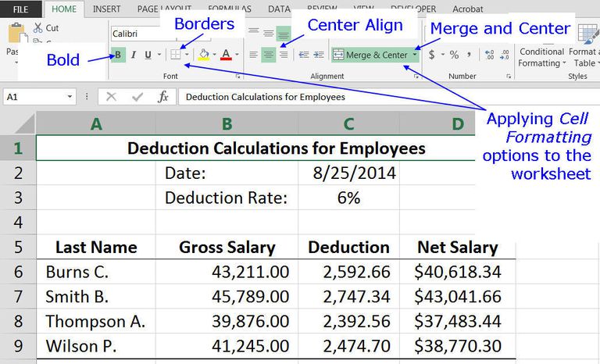Select column C header
The image size is (600, 364).
pyautogui.click(x=348, y=123)
